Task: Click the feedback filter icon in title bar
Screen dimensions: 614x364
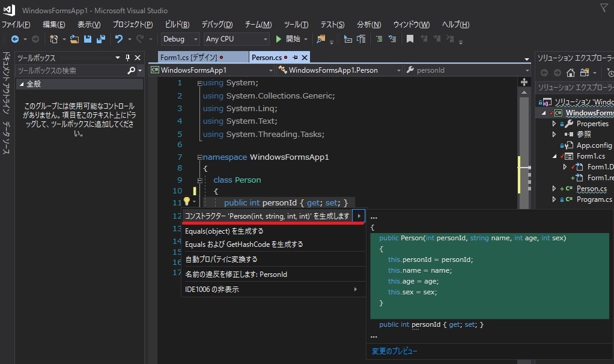Action: (604, 7)
